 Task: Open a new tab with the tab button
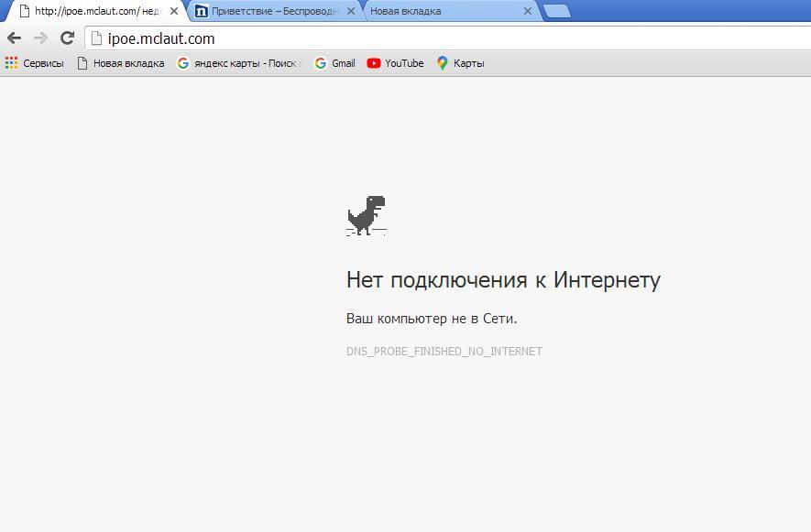pyautogui.click(x=557, y=11)
